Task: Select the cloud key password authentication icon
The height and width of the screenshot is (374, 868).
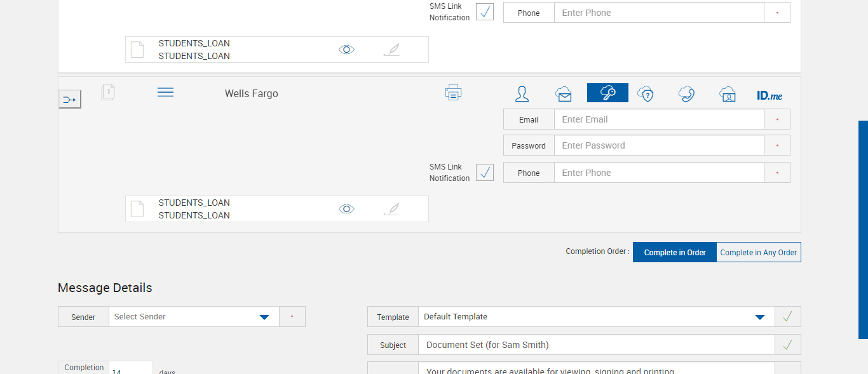Action: click(x=607, y=93)
